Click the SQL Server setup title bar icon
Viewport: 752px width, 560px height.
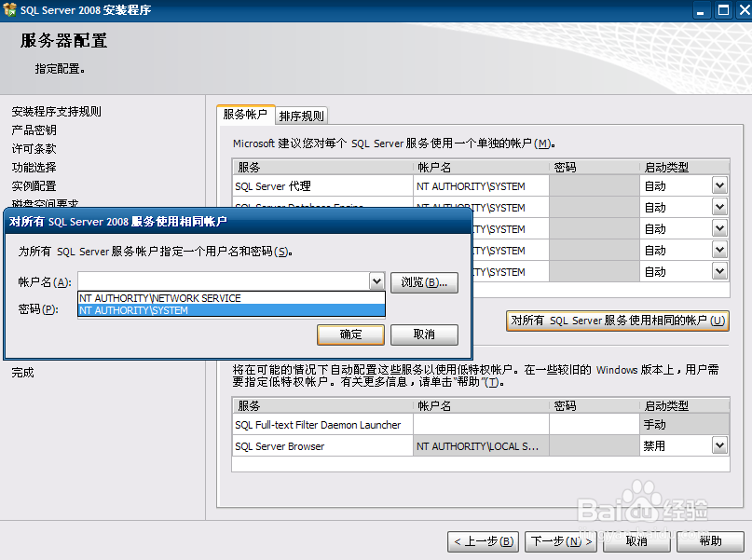9,9
